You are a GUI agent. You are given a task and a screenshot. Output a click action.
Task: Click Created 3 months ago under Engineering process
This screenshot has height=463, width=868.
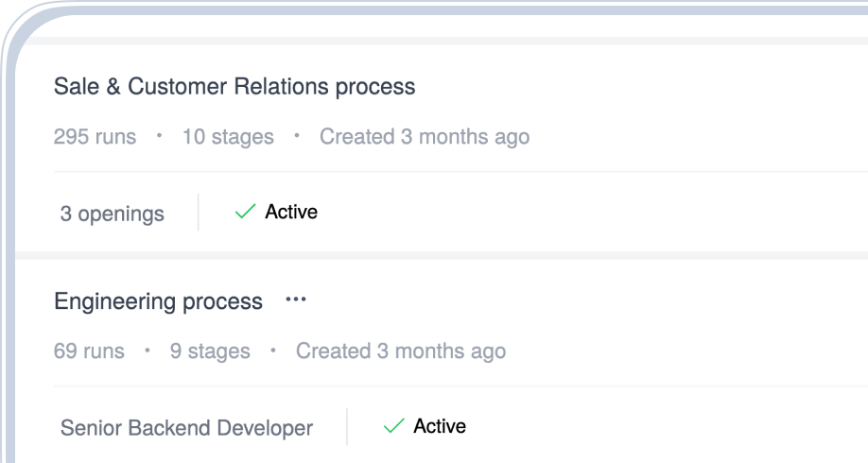pos(401,352)
